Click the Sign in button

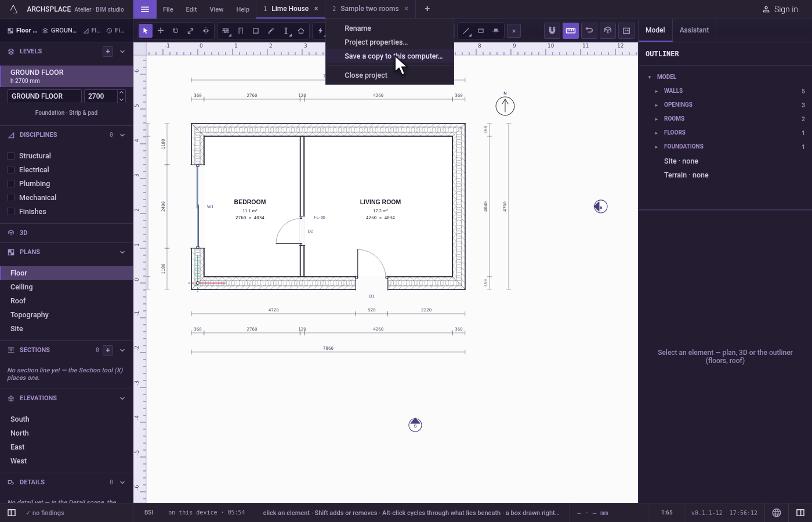tap(780, 9)
